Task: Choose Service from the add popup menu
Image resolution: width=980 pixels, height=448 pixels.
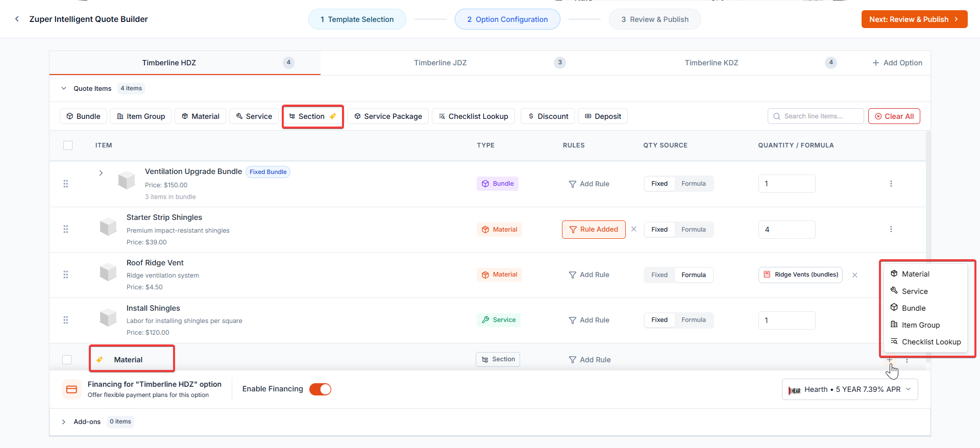Action: pyautogui.click(x=925, y=291)
